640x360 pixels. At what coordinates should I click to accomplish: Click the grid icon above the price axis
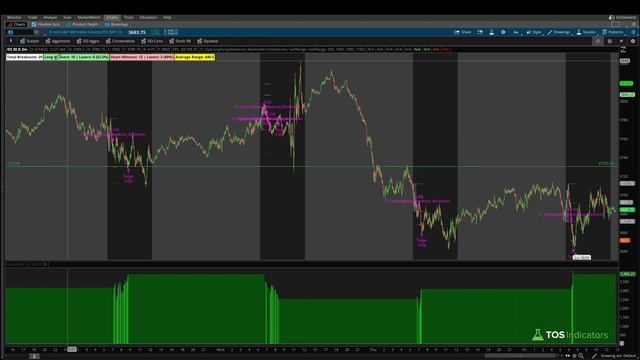[610, 41]
